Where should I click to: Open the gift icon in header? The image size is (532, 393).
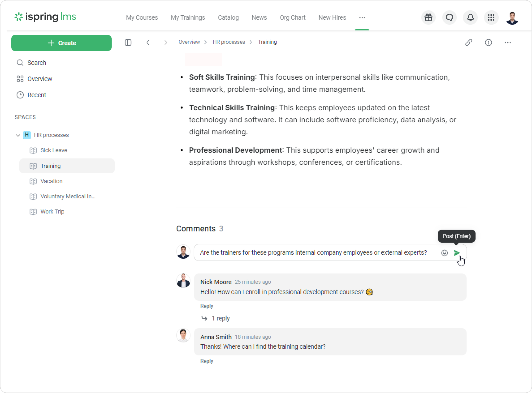click(x=428, y=17)
